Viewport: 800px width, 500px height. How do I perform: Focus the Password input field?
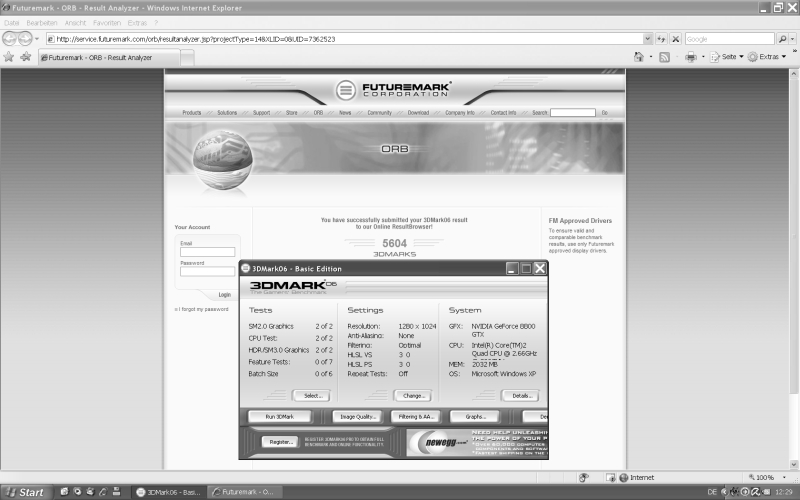click(208, 271)
